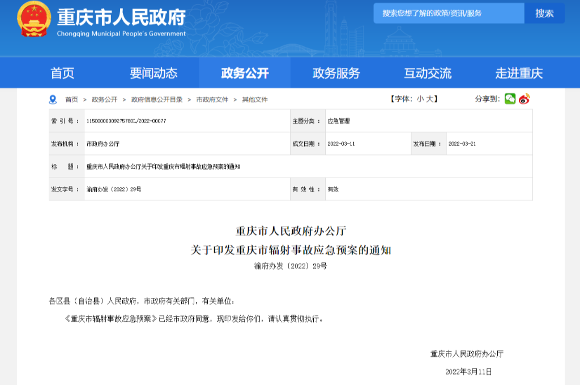
Task: Open the 走进重庆 navigation tab
Action: pyautogui.click(x=519, y=73)
